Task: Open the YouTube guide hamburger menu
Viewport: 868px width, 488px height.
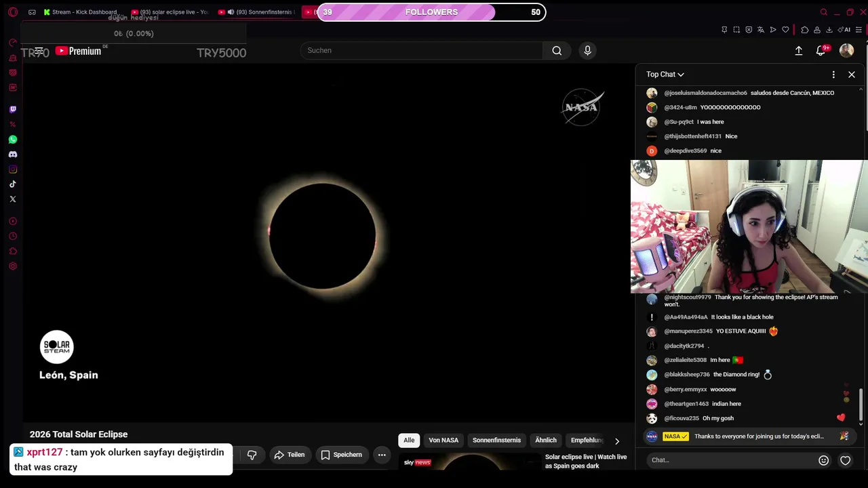Action: point(39,51)
